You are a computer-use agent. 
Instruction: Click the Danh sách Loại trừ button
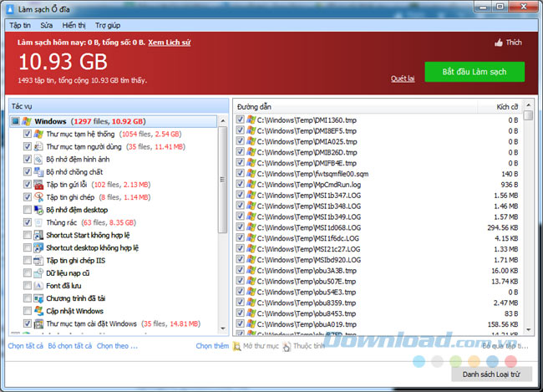489,374
